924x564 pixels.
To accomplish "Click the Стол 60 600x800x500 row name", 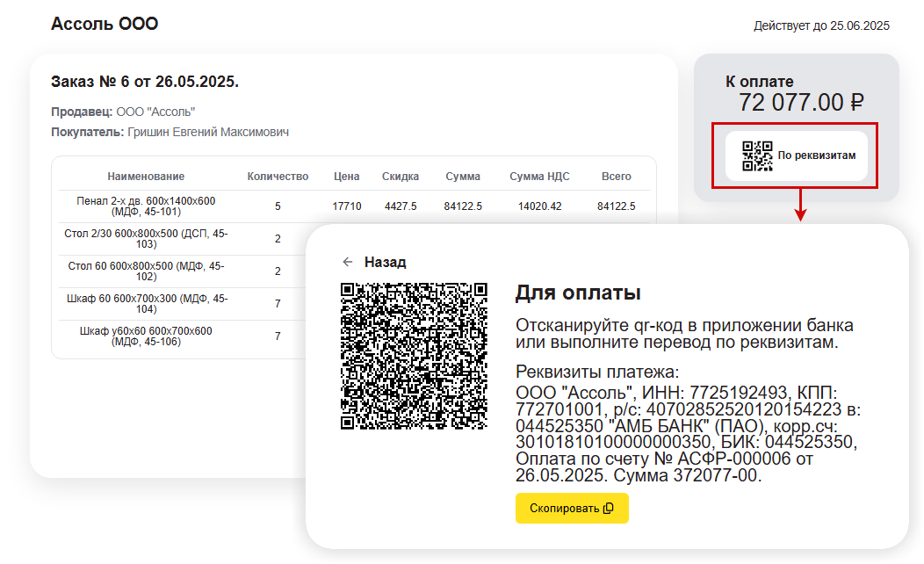I will coord(146,271).
